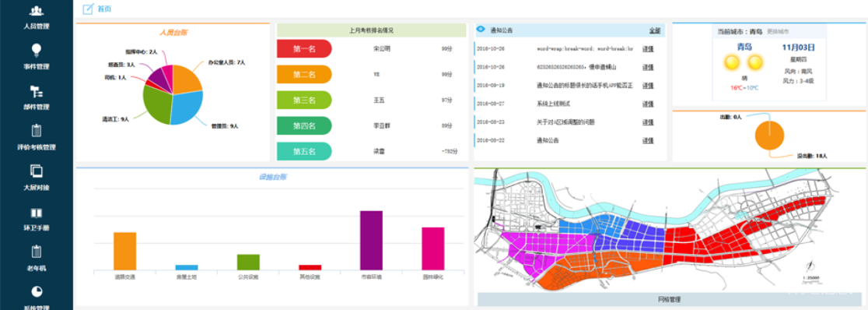Click the first sun weather icon under 青岛
The width and height of the screenshot is (868, 310).
(x=731, y=62)
